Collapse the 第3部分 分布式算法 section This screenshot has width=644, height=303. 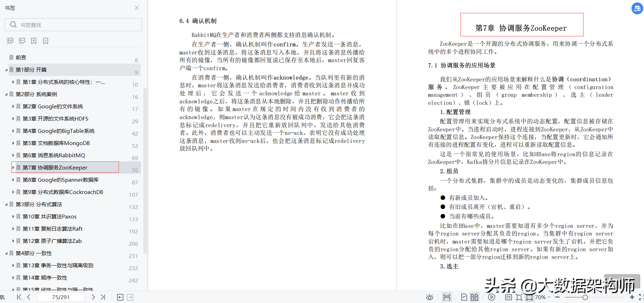coord(6,204)
